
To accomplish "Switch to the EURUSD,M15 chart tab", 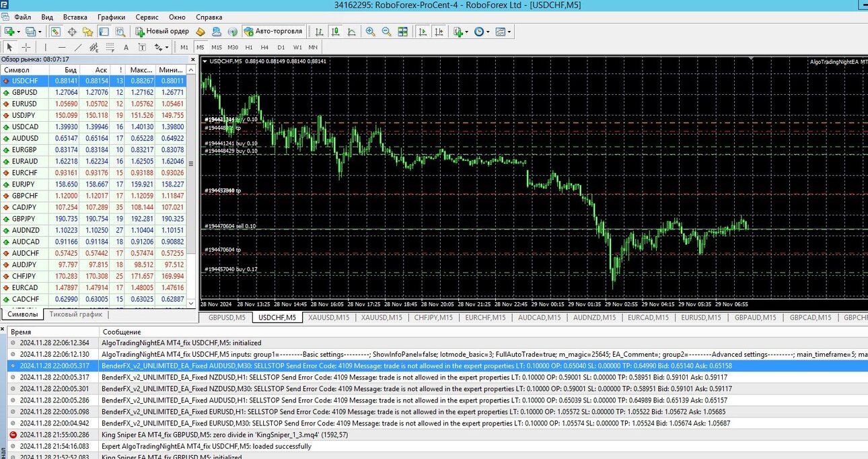I will click(701, 317).
